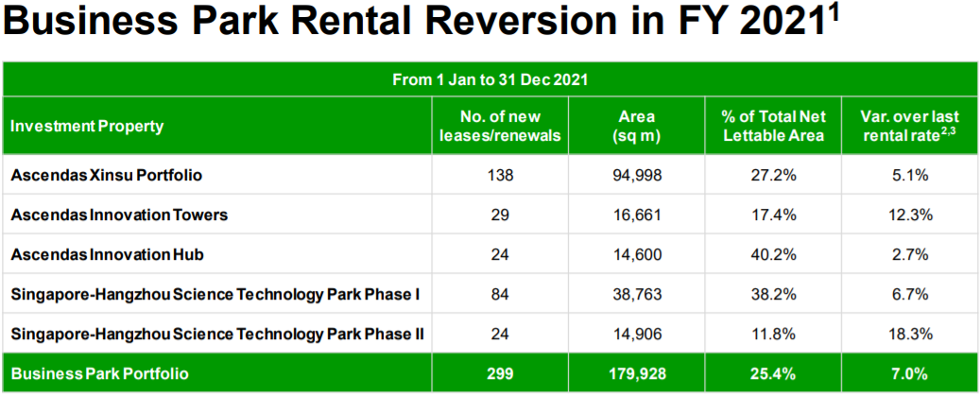The width and height of the screenshot is (980, 395).
Task: Click the 'Var. over last rental rate' header
Action: click(910, 127)
